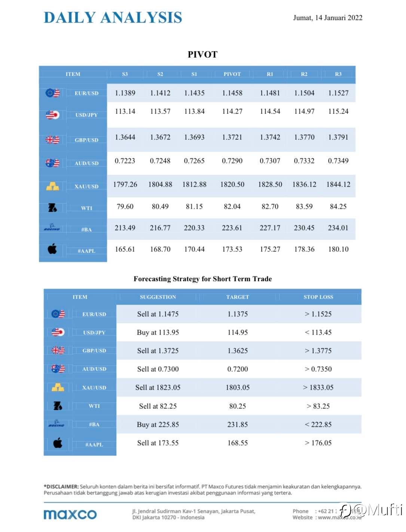Click the USD/JPY flag icon in Pivot table

click(52, 115)
